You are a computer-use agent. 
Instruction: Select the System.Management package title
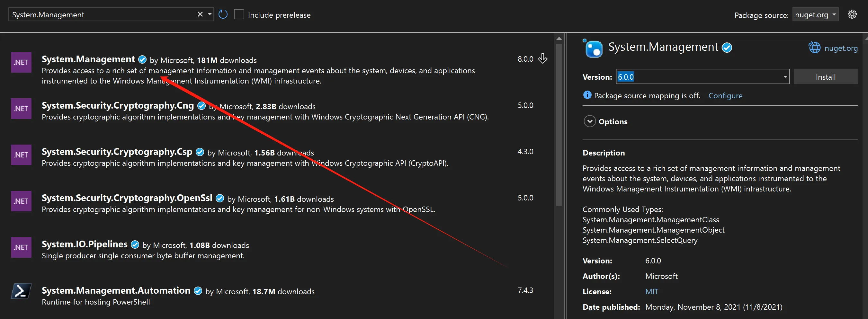88,59
